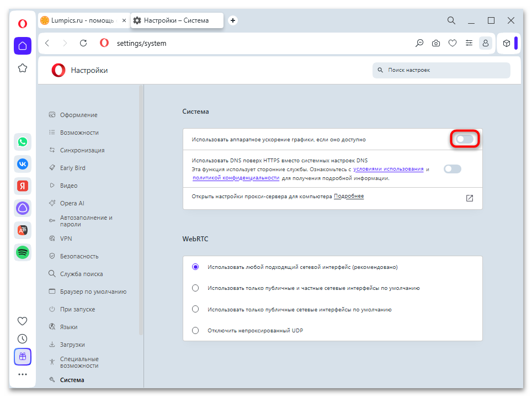
Task: Open the heart icon in the sidebar
Action: click(23, 321)
